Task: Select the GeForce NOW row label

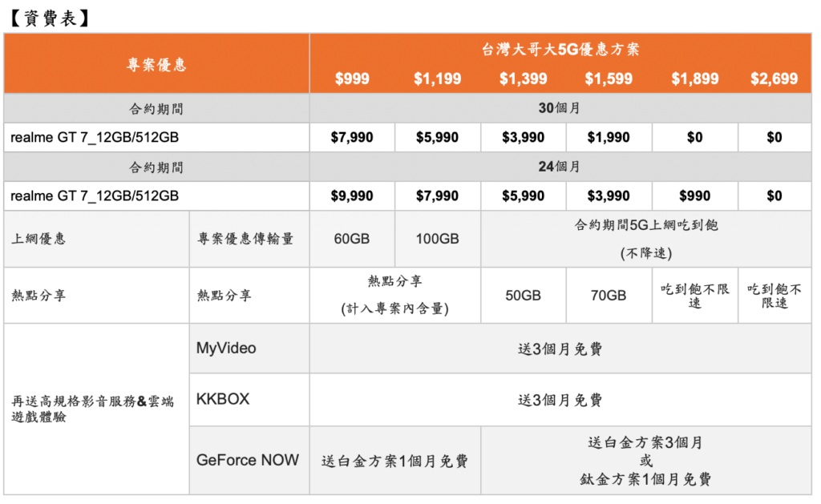Action: [248, 460]
